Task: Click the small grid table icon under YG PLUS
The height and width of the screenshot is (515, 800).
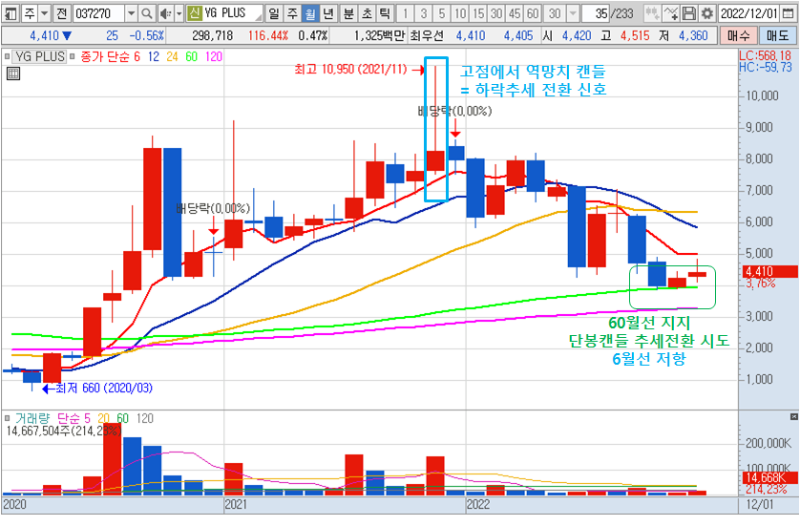Action: tap(13, 74)
